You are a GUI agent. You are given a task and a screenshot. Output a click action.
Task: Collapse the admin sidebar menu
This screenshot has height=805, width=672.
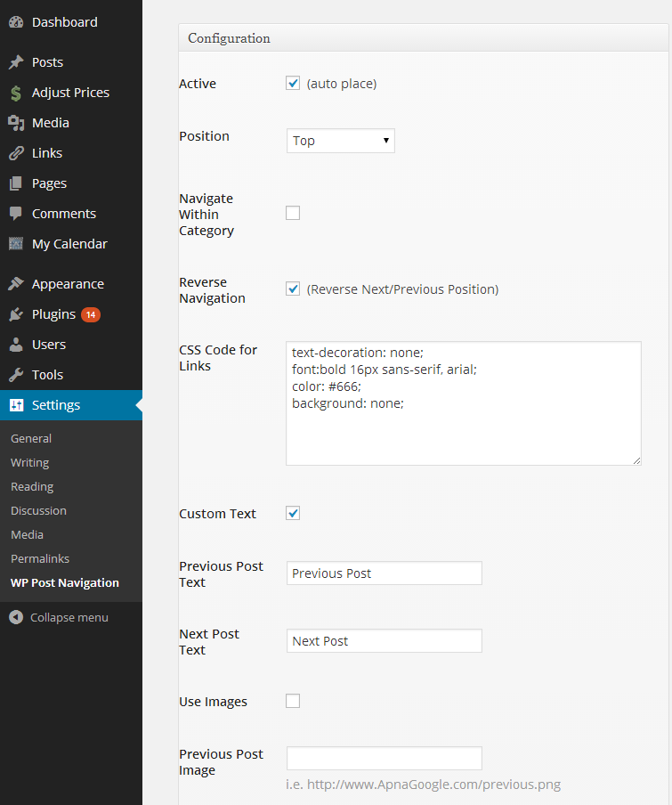[59, 617]
